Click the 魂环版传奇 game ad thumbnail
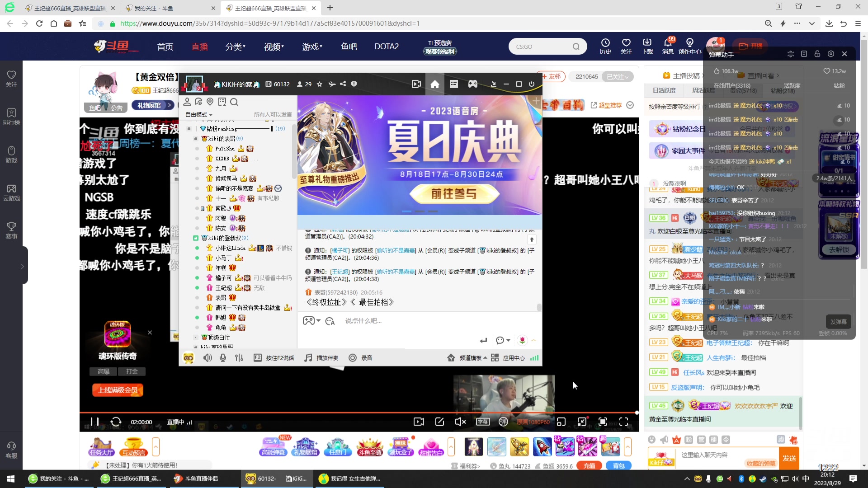Image resolution: width=868 pixels, height=488 pixels. click(118, 334)
